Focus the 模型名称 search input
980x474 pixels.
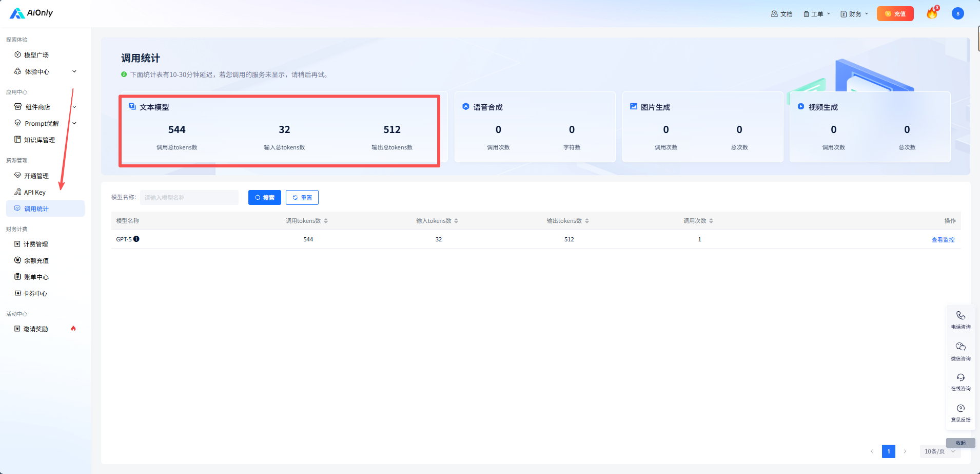click(189, 197)
